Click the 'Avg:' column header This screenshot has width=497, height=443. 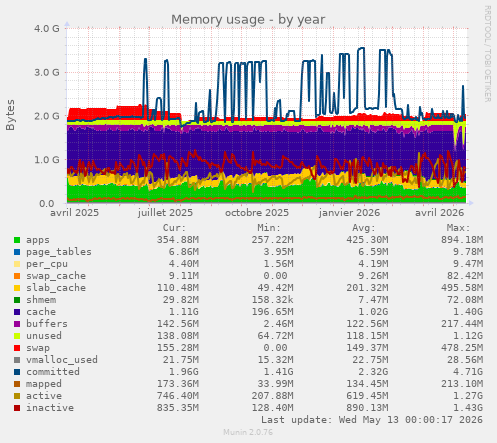pyautogui.click(x=363, y=228)
